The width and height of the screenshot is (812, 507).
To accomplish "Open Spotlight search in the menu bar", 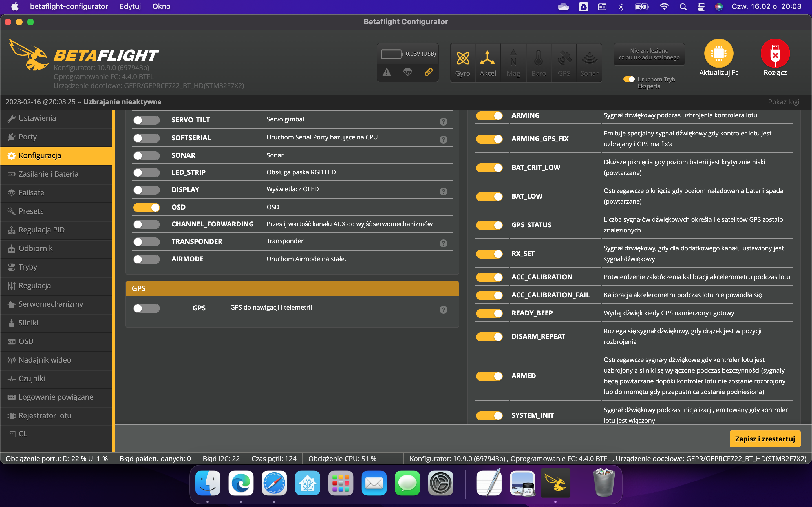I will [x=683, y=6].
